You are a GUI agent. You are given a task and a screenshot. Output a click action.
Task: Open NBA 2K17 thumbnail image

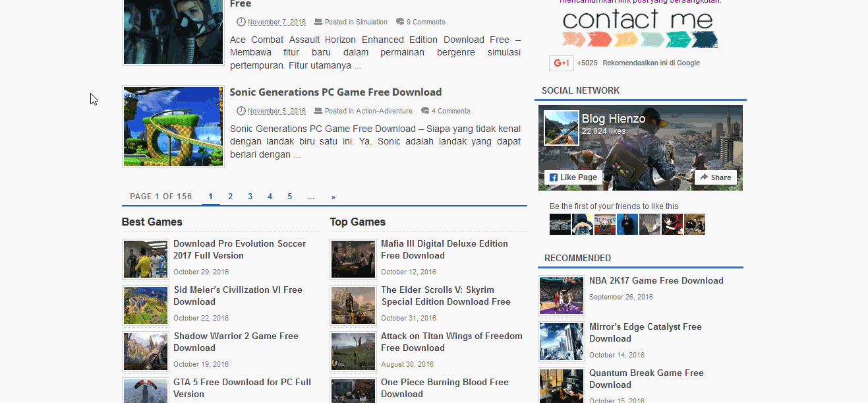click(x=562, y=295)
